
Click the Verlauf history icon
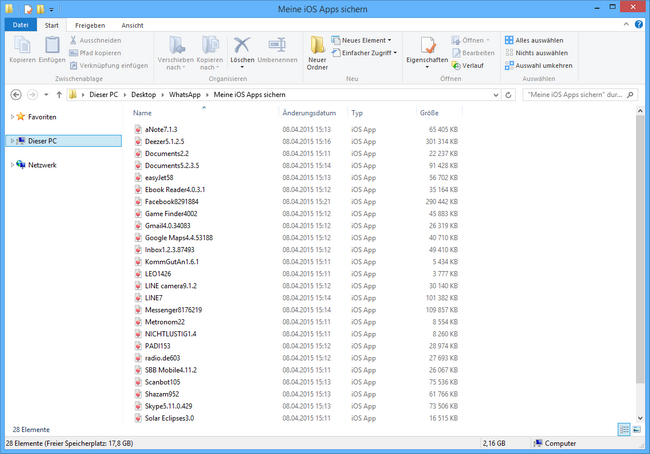[473, 65]
